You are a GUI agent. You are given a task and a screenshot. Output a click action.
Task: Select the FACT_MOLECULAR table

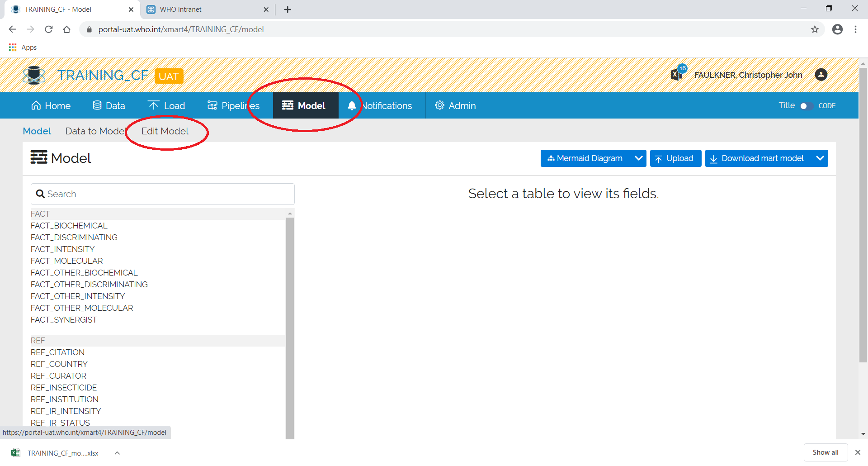[67, 261]
